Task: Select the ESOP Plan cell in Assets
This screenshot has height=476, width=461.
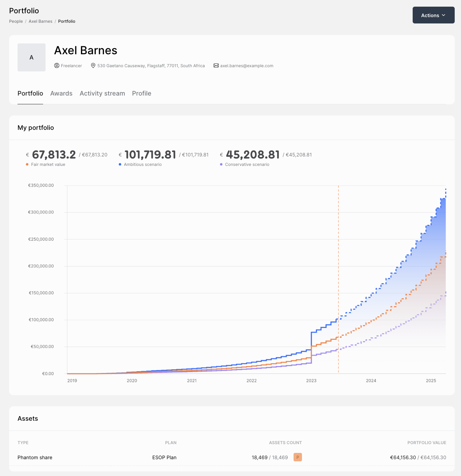Action: (164, 457)
